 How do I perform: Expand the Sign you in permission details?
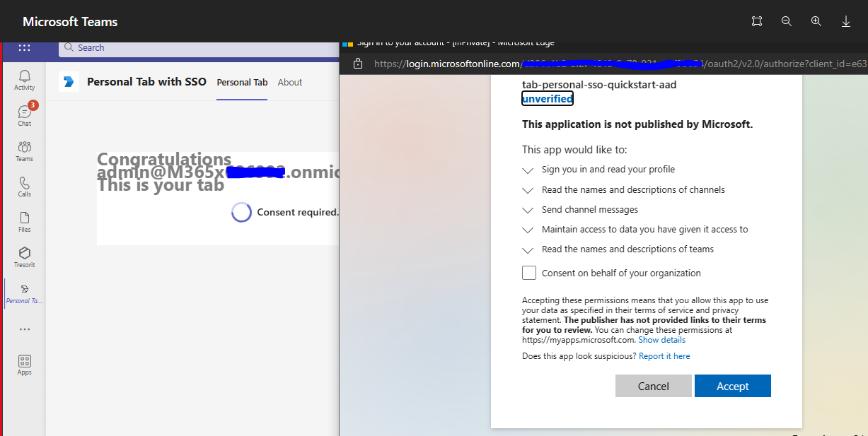pyautogui.click(x=527, y=170)
